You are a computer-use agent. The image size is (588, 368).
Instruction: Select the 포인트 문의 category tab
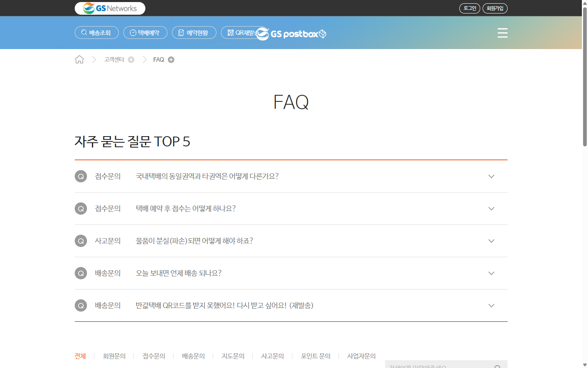click(316, 356)
